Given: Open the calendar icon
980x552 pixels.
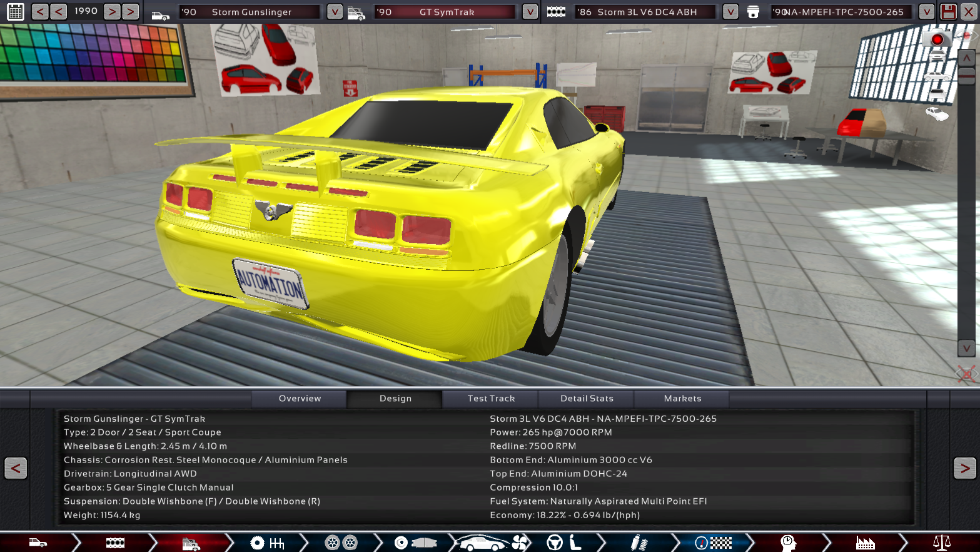Looking at the screenshot, I should tap(15, 11).
